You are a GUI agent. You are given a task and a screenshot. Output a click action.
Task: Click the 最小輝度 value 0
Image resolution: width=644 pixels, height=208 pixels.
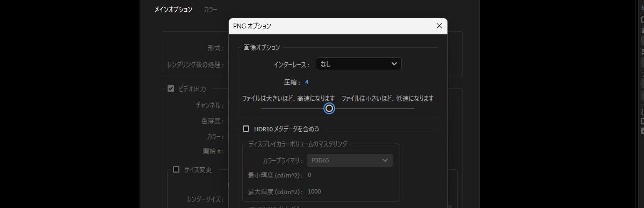[x=309, y=175]
